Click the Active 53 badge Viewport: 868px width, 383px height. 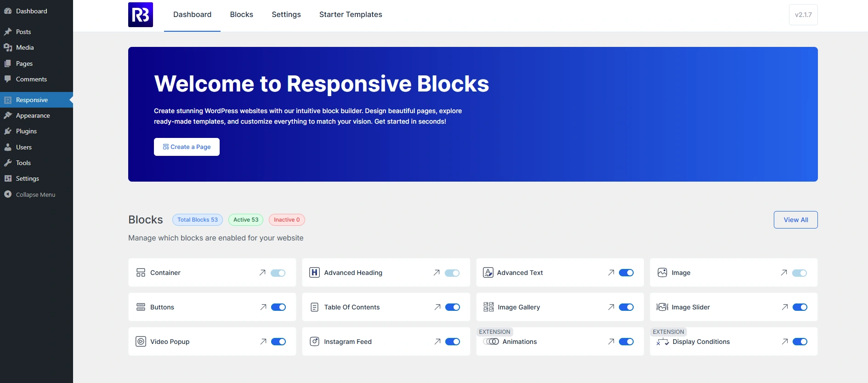pos(246,220)
